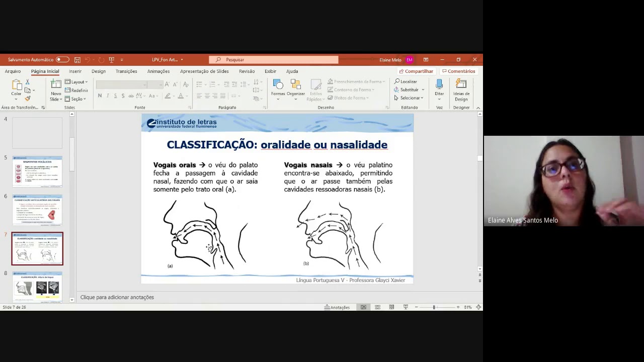Image resolution: width=644 pixels, height=362 pixels.
Task: Start Slide Show from status bar
Action: coord(406,307)
